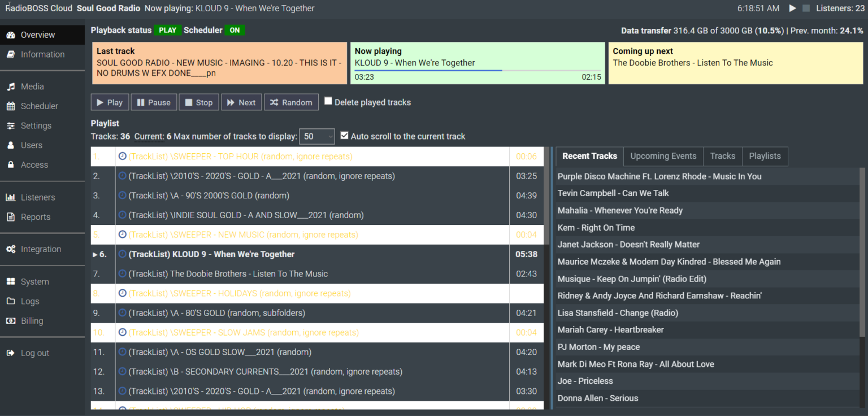Click the Random playback button
Image resolution: width=868 pixels, height=416 pixels.
pos(291,102)
